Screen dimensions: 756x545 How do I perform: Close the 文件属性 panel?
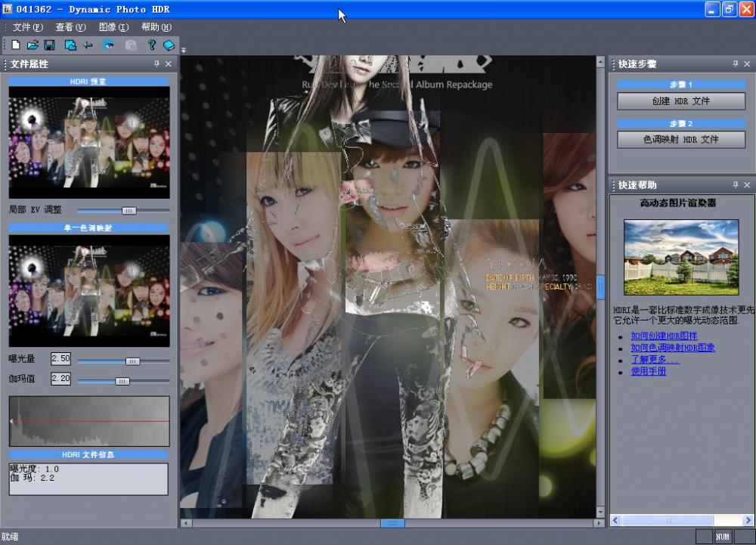point(169,63)
